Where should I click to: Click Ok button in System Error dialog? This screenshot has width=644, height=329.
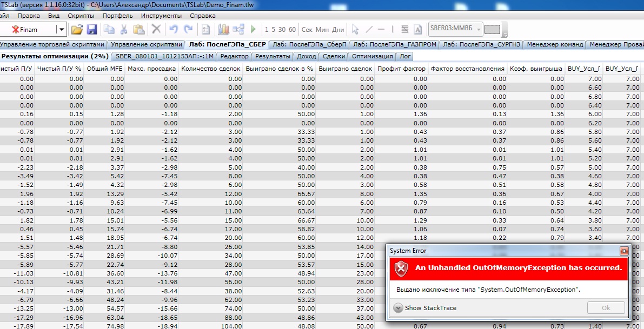(606, 308)
